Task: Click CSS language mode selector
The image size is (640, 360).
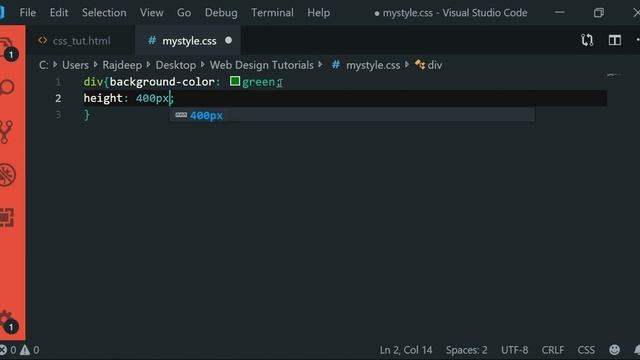Action: [586, 350]
